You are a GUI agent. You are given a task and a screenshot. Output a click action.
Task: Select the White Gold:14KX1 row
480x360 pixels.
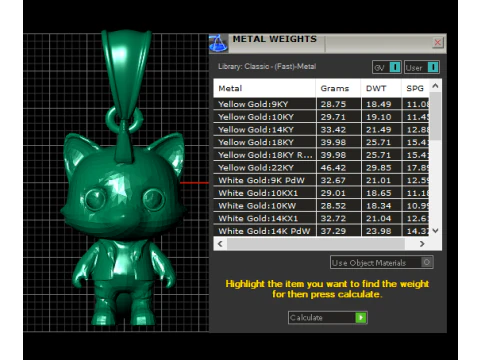[x=321, y=218]
